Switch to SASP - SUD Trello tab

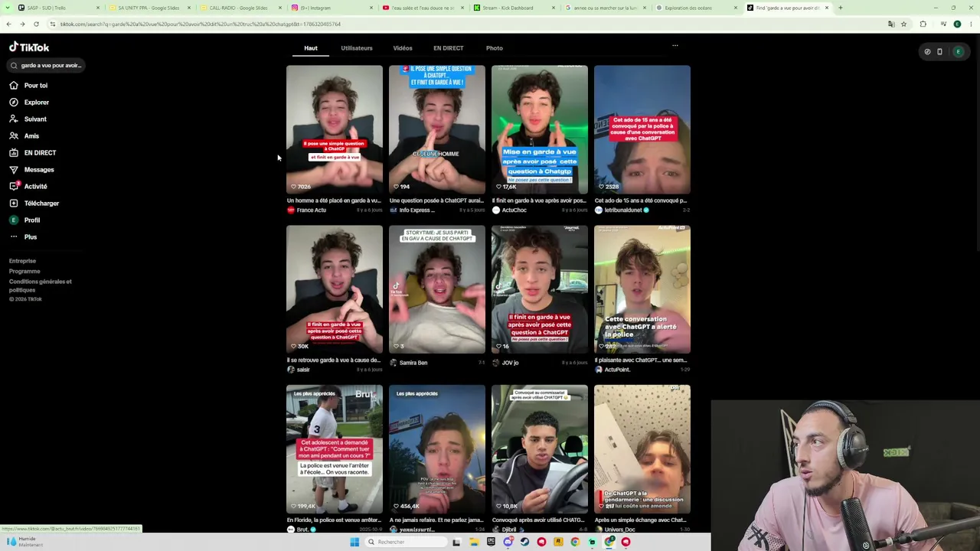click(x=57, y=8)
